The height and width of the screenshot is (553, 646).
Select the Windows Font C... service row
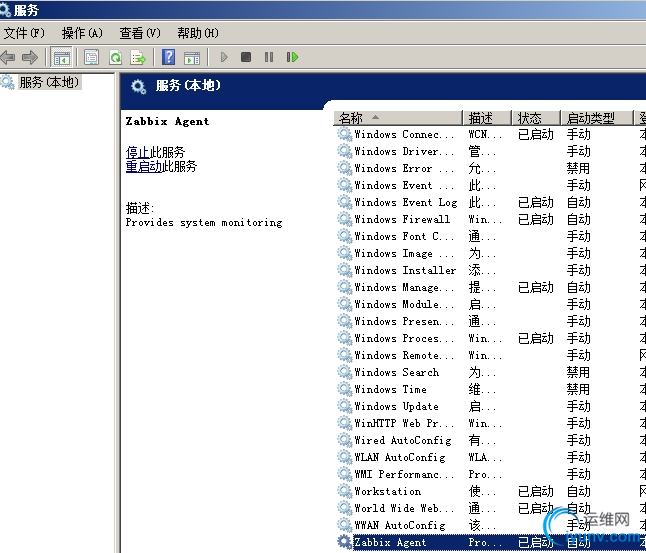[490, 236]
